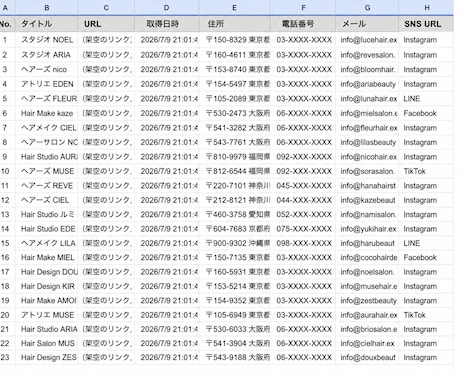Viewport: 460px width, 380px height.
Task: Click address cell 〒543-9188
Action: click(234, 358)
